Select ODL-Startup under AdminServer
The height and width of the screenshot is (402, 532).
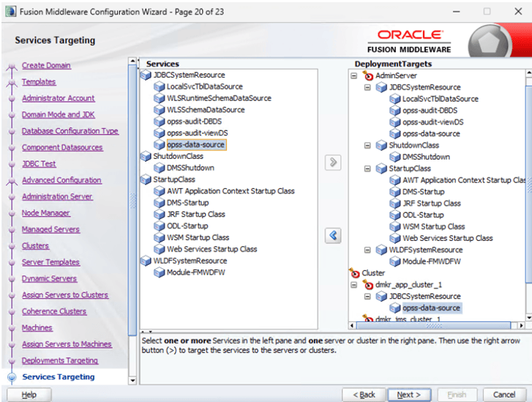(423, 215)
